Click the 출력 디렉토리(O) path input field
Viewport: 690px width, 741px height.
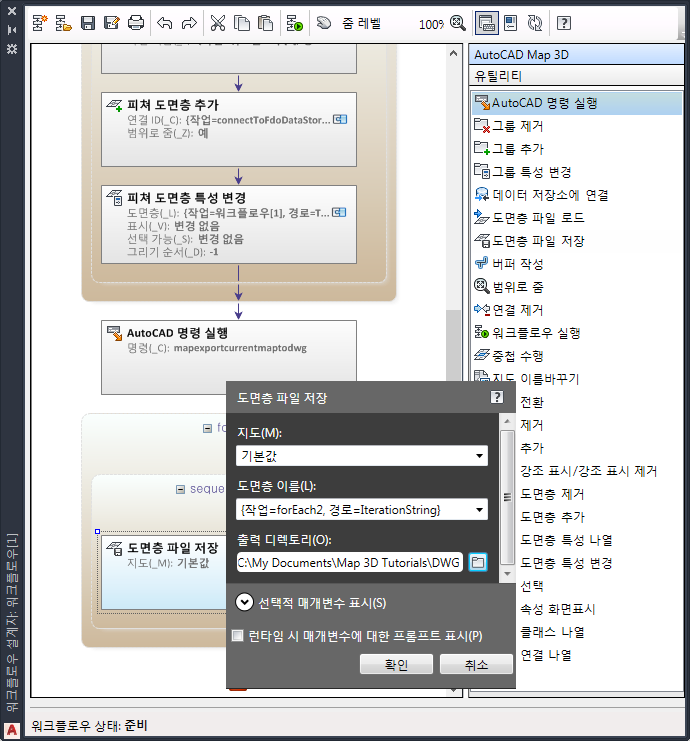click(349, 562)
